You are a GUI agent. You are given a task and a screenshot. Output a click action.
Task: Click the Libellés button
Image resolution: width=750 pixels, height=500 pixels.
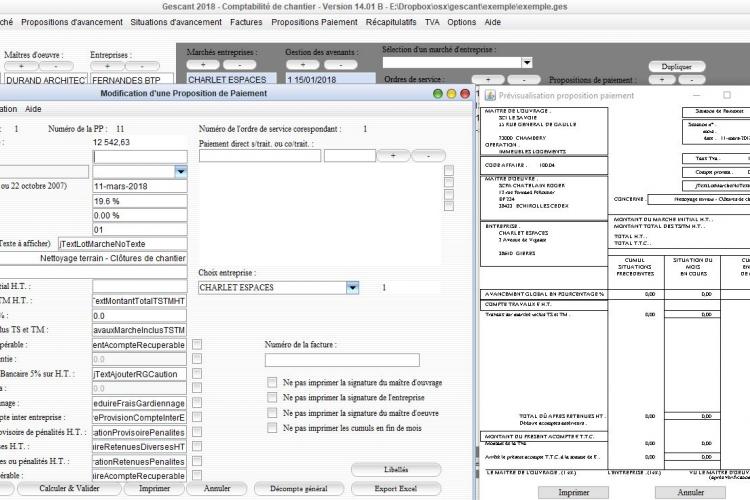(396, 469)
